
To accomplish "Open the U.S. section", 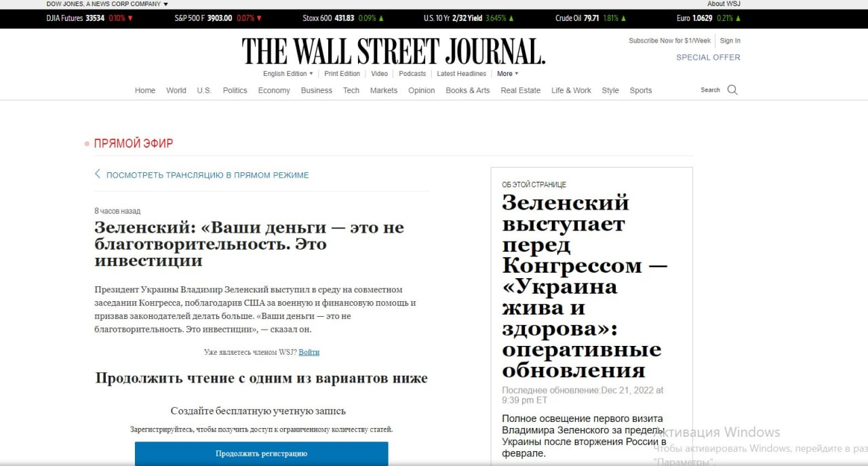I will point(204,90).
